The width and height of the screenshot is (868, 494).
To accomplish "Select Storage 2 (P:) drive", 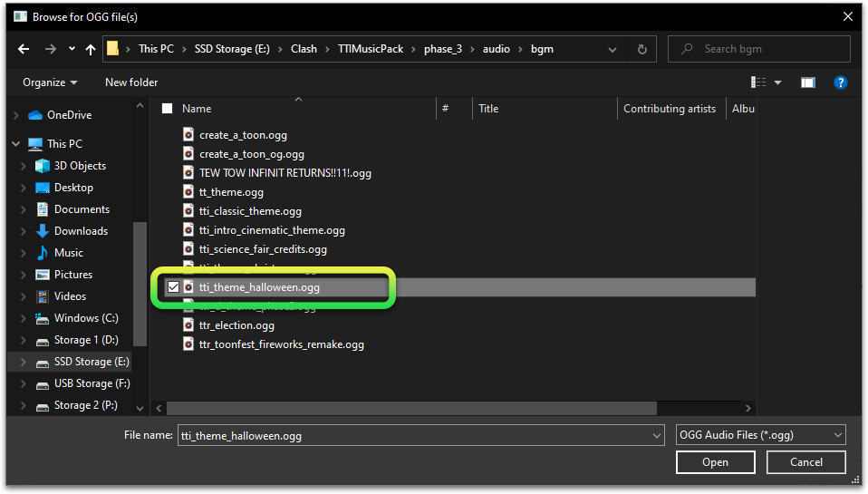I will (x=85, y=405).
